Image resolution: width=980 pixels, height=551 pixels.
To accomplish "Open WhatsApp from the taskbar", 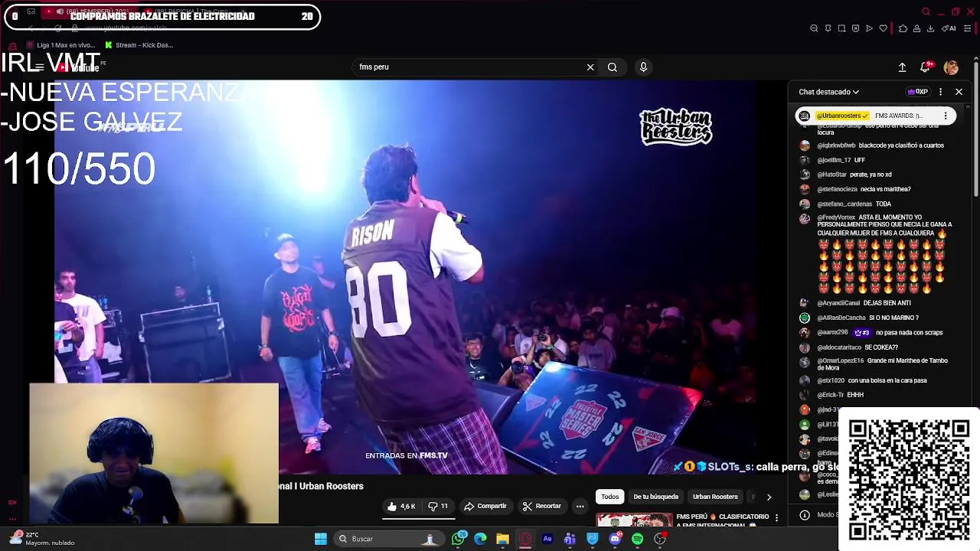I will (458, 540).
